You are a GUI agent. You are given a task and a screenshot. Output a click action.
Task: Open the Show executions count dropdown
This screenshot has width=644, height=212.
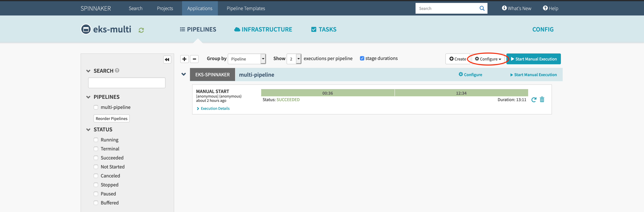click(x=294, y=59)
